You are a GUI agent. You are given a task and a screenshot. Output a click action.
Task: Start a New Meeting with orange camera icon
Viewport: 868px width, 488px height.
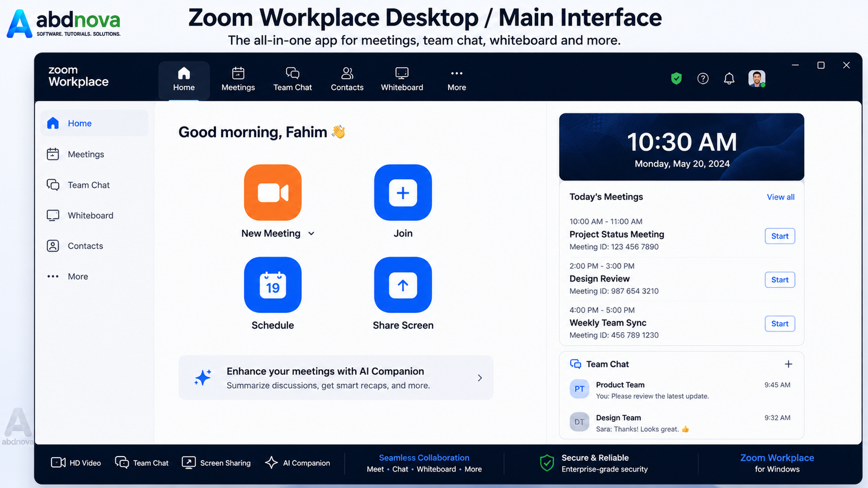273,192
